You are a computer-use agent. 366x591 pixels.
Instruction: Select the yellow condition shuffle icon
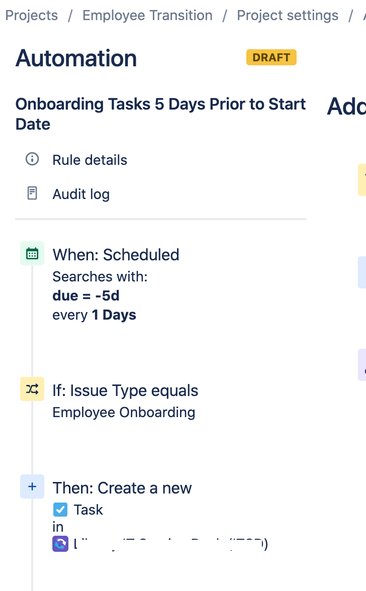point(32,389)
